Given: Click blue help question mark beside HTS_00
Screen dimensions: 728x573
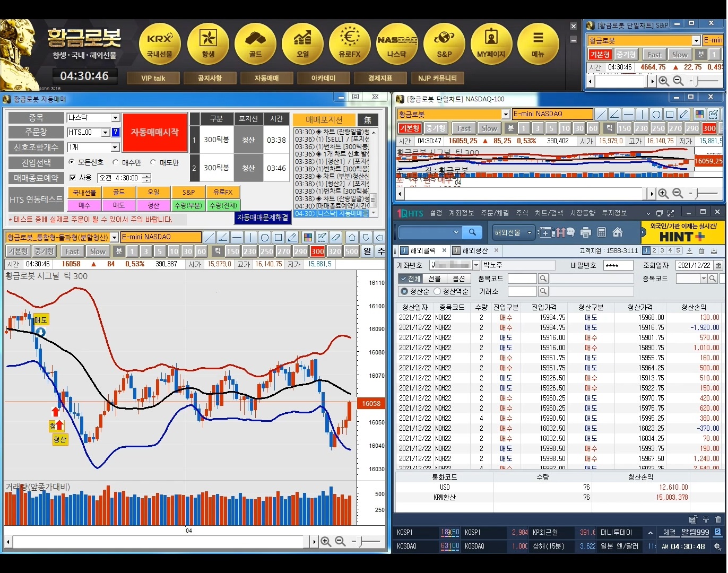Looking at the screenshot, I should point(116,132).
